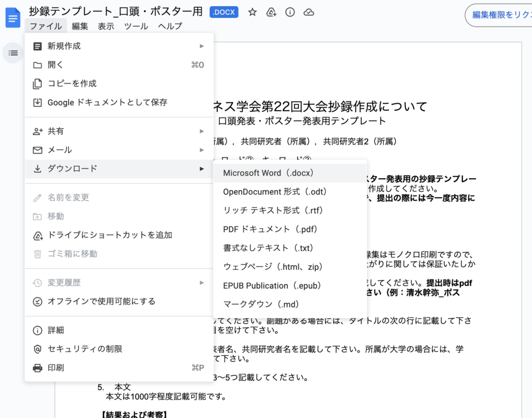The width and height of the screenshot is (532, 418).
Task: Download as ウェブページ (.html、zip)
Action: 290,267
